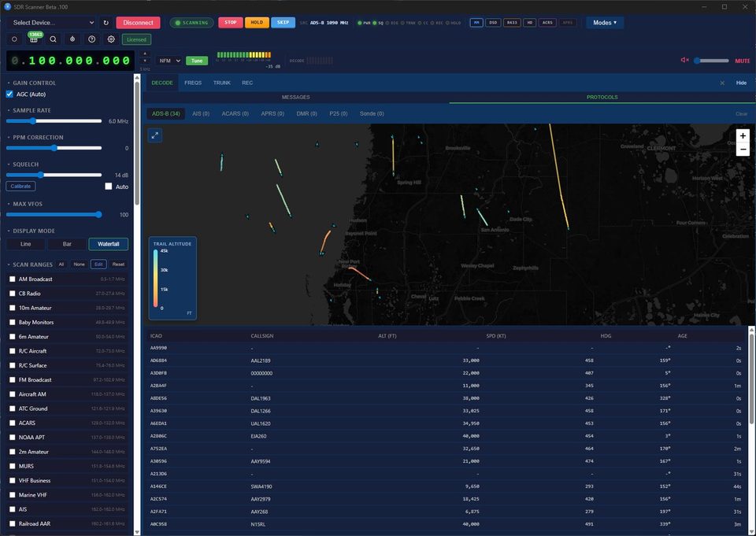Zoom in the map with plus
This screenshot has height=536, width=756.
pyautogui.click(x=743, y=136)
